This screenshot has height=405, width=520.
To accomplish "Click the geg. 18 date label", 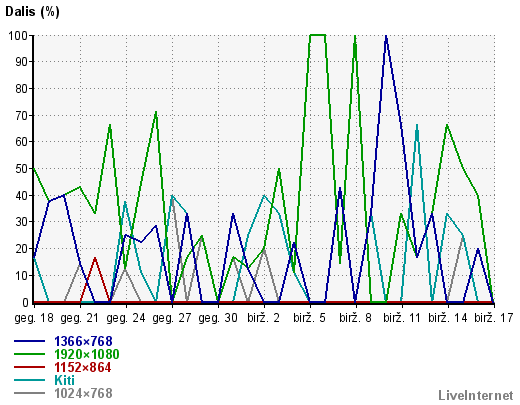I will (x=34, y=318).
